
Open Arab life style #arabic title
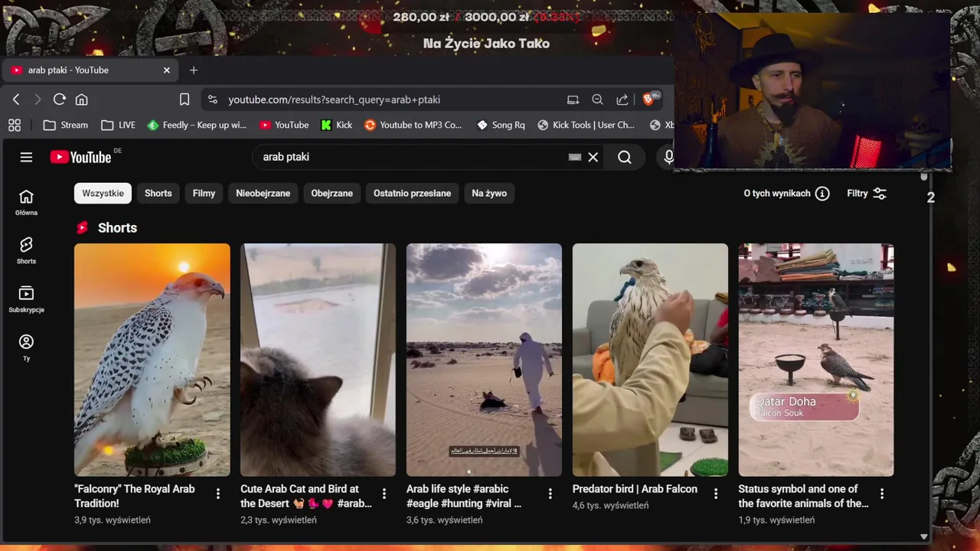pyautogui.click(x=464, y=496)
